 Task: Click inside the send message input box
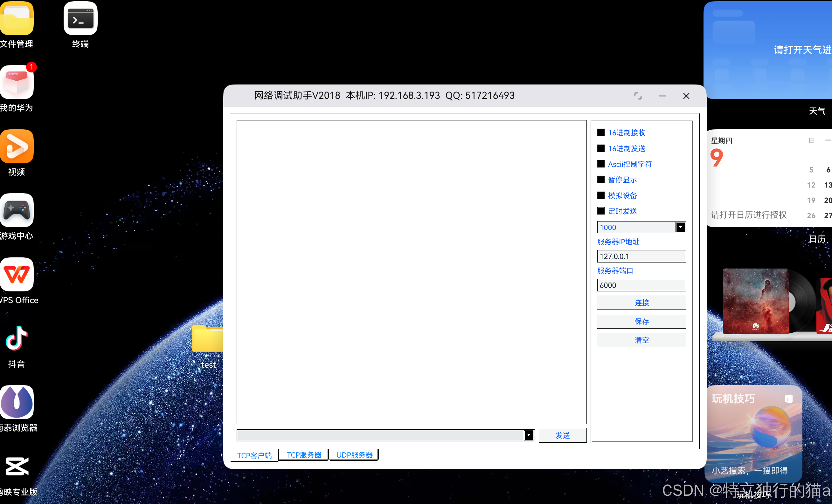click(380, 435)
